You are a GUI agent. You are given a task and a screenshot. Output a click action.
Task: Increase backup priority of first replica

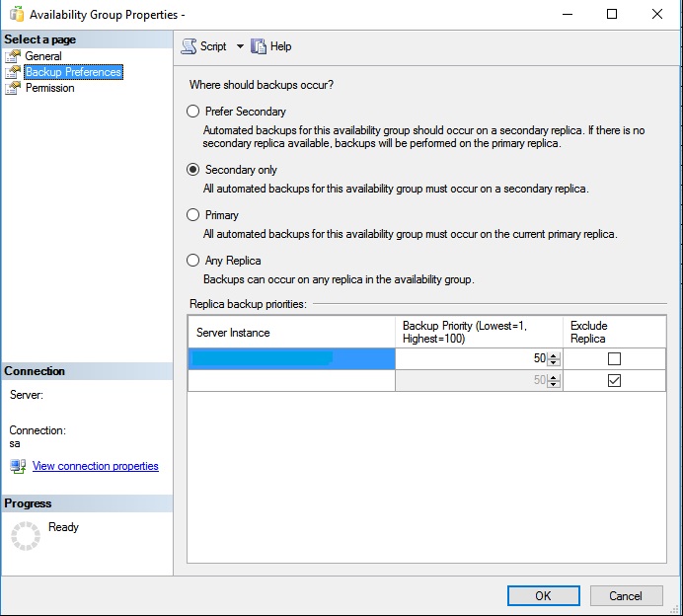(554, 355)
